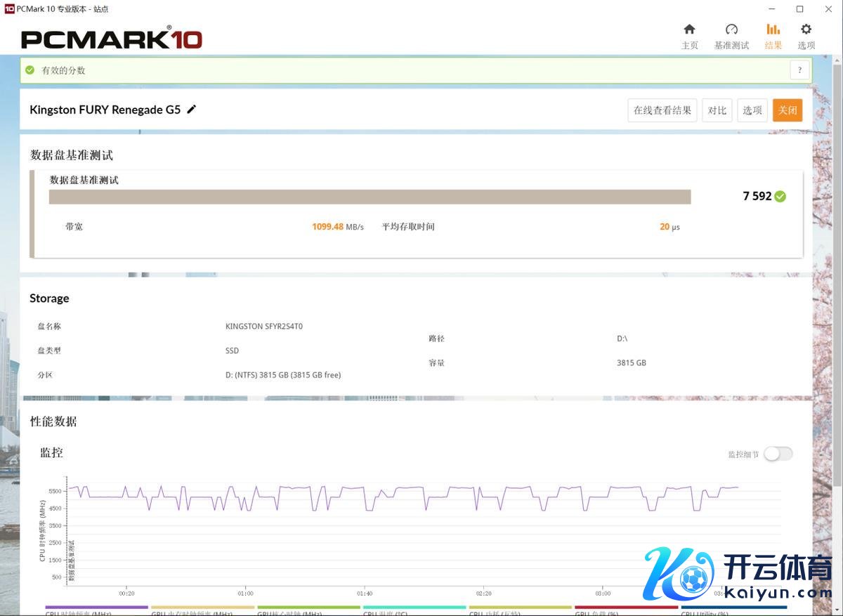This screenshot has width=843, height=616.
Task: Click the 对比 compare button
Action: [717, 110]
